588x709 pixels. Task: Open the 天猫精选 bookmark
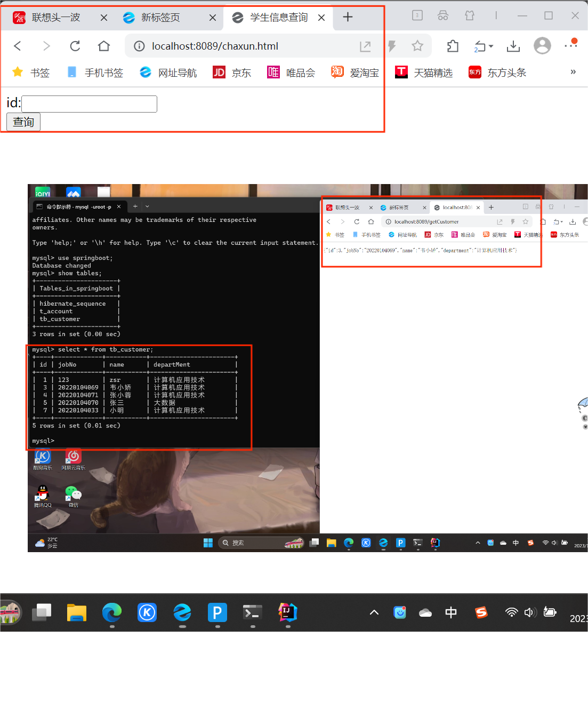[x=424, y=73]
